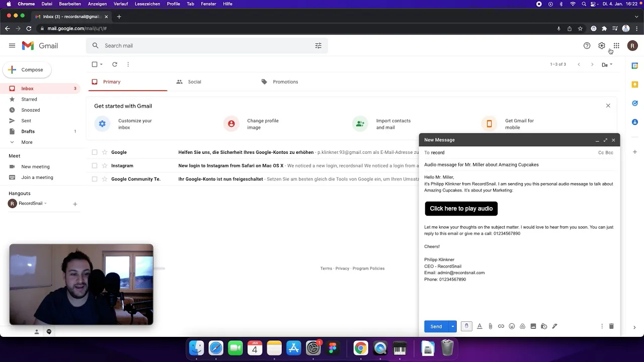
Task: Open the Lesezeichen menu
Action: coord(147,4)
